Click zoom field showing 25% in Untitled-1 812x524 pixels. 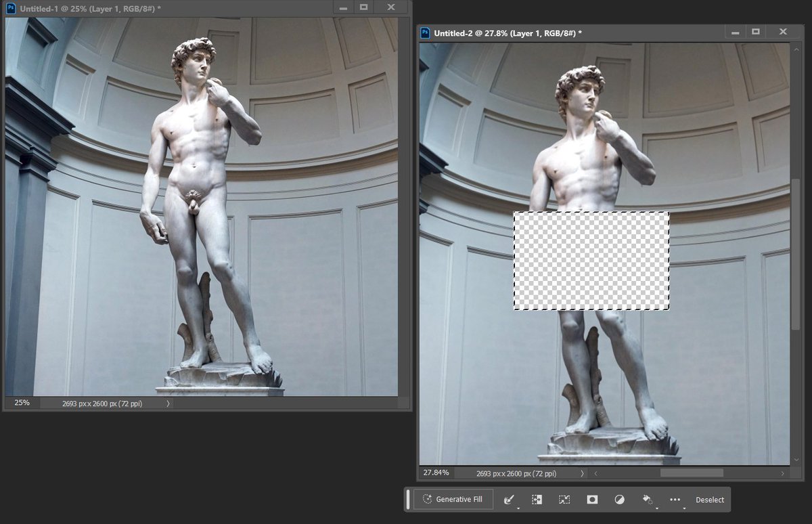(22, 403)
